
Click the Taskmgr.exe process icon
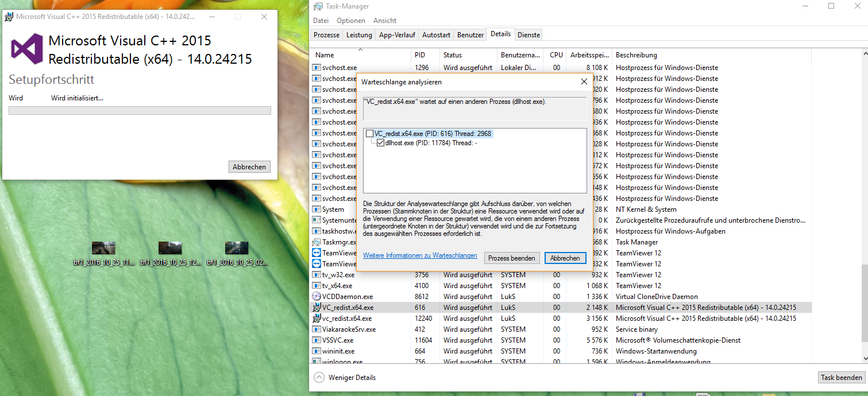coord(317,242)
